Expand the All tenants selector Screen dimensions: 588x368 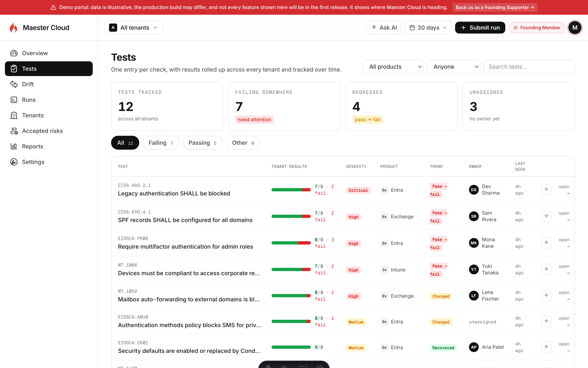point(133,28)
